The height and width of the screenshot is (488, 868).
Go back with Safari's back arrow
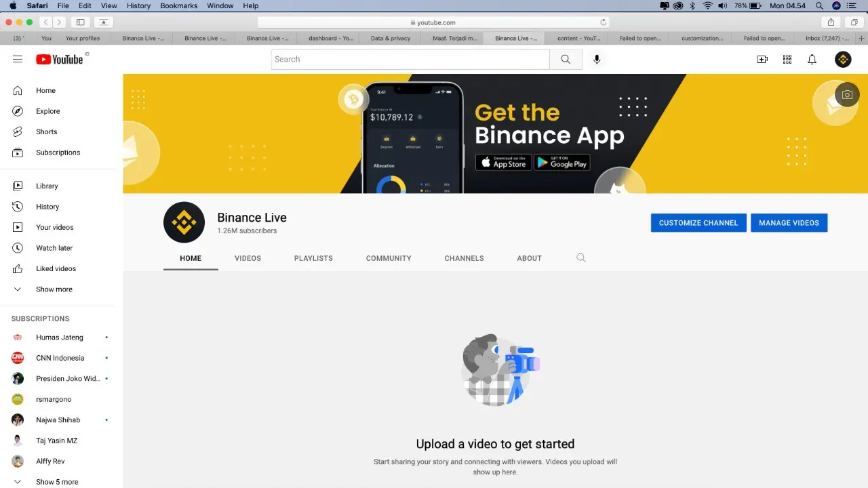point(45,22)
